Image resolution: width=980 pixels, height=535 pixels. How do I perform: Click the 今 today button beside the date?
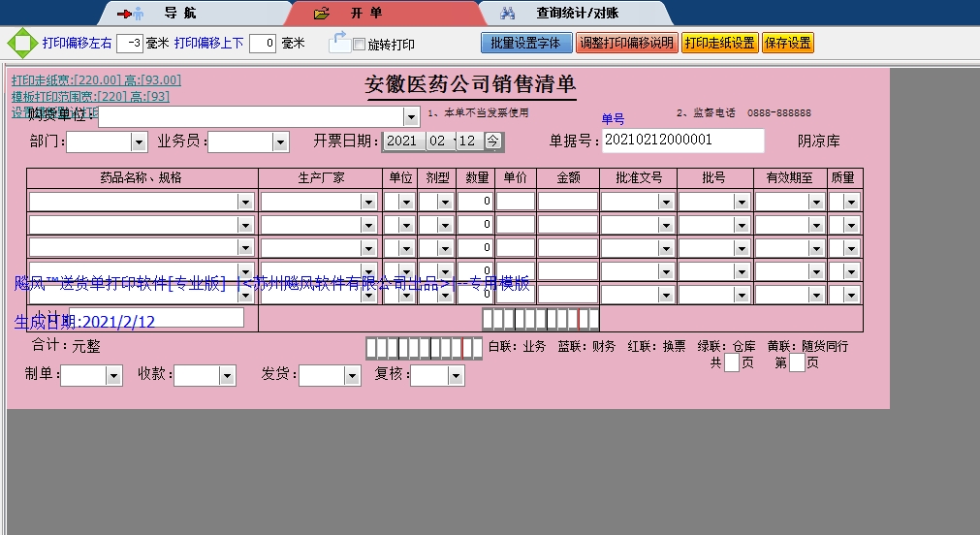pos(493,141)
